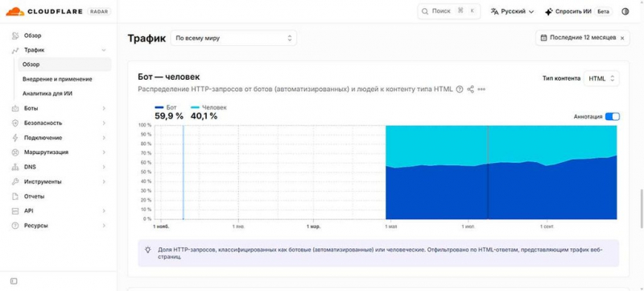The image size is (644, 291).
Task: Click the API sidebar icon
Action: pyautogui.click(x=15, y=211)
